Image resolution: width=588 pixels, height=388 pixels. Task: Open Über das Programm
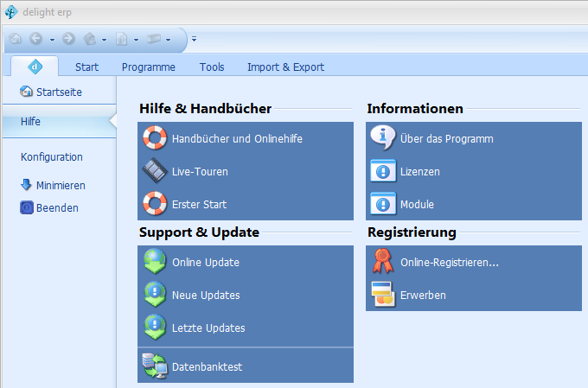point(474,138)
